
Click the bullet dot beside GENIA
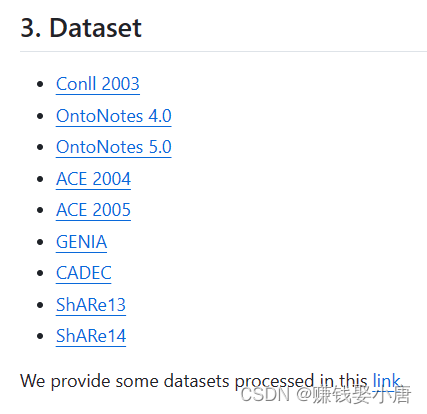(40, 242)
